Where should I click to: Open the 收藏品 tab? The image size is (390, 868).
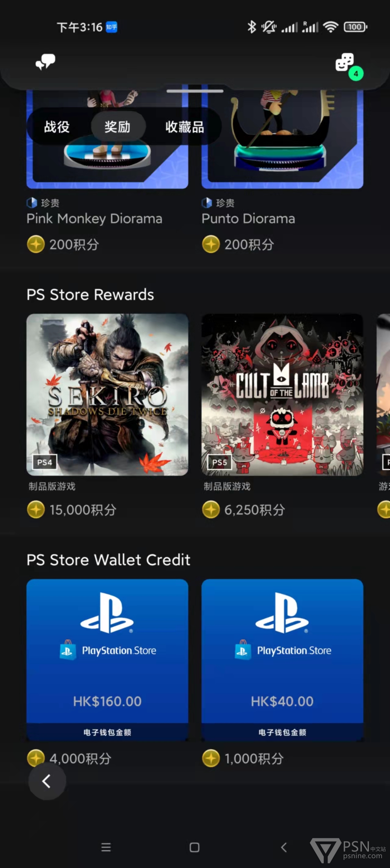coord(184,127)
